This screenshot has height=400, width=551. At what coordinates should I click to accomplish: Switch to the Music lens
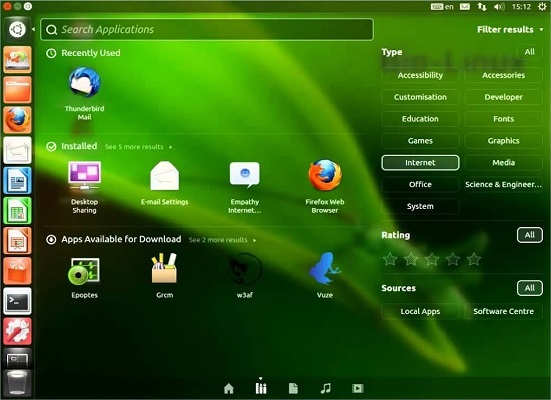(326, 388)
